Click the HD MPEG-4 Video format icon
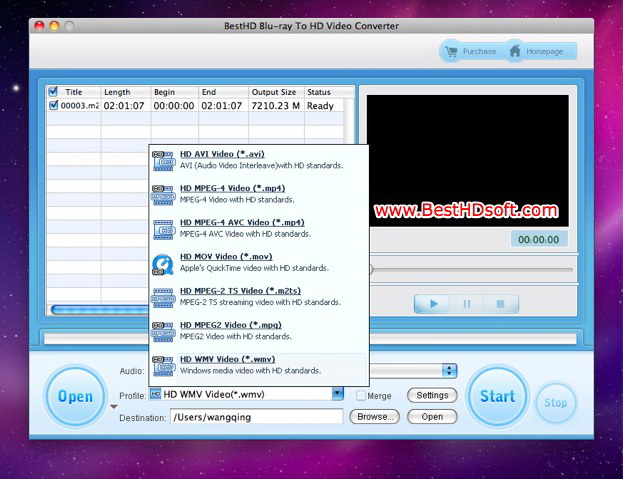 [x=163, y=195]
